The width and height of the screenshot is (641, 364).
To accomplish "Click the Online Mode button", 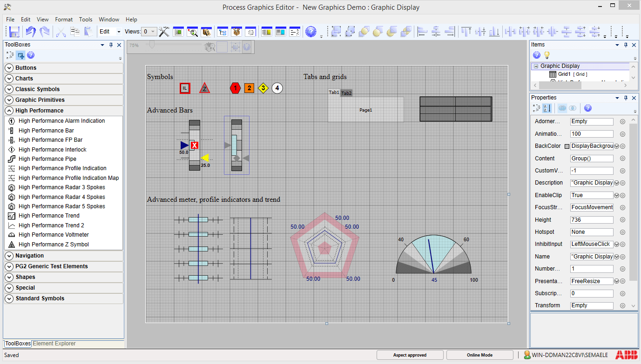I will pos(479,355).
